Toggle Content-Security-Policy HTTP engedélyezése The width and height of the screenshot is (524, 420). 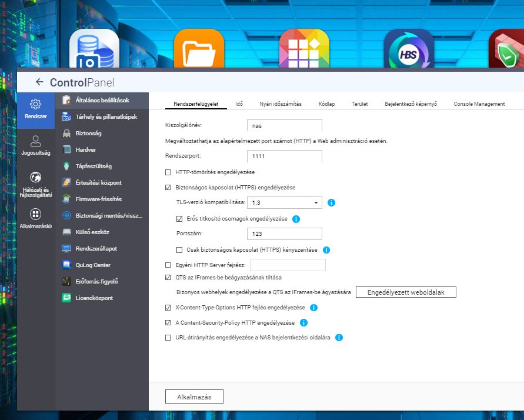(x=168, y=323)
